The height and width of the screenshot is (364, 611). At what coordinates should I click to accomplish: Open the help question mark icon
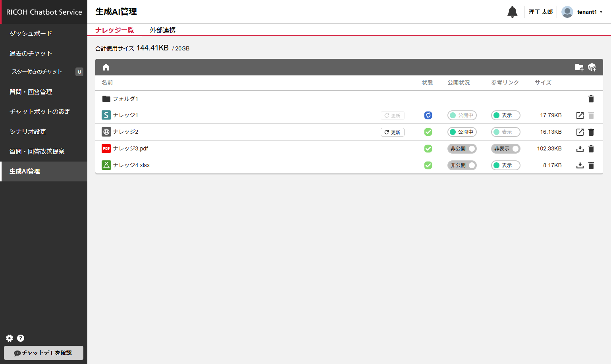[x=21, y=338]
